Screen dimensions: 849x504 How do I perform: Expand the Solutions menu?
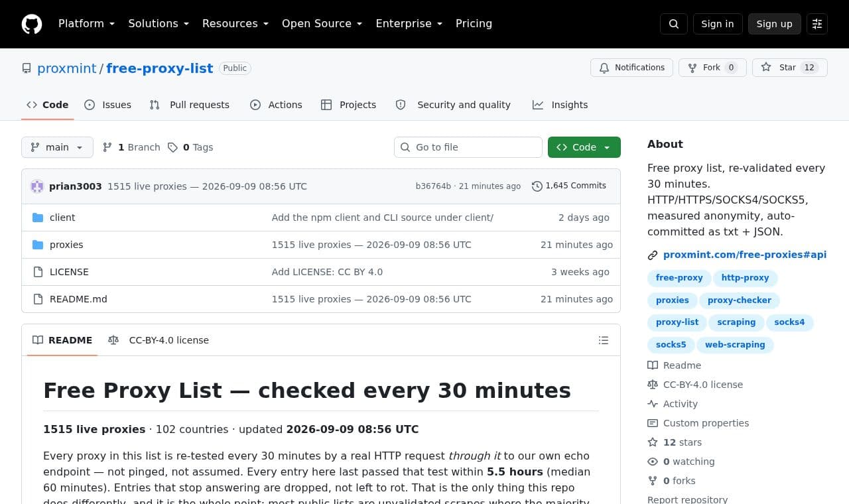click(x=159, y=24)
